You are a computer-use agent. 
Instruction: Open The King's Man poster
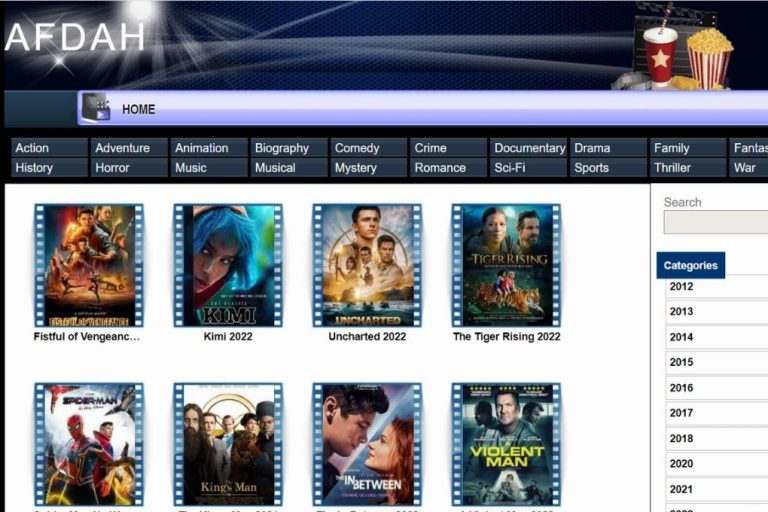click(228, 443)
